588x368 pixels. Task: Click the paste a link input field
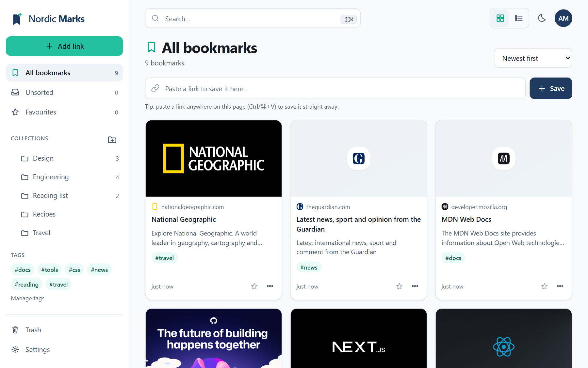335,88
